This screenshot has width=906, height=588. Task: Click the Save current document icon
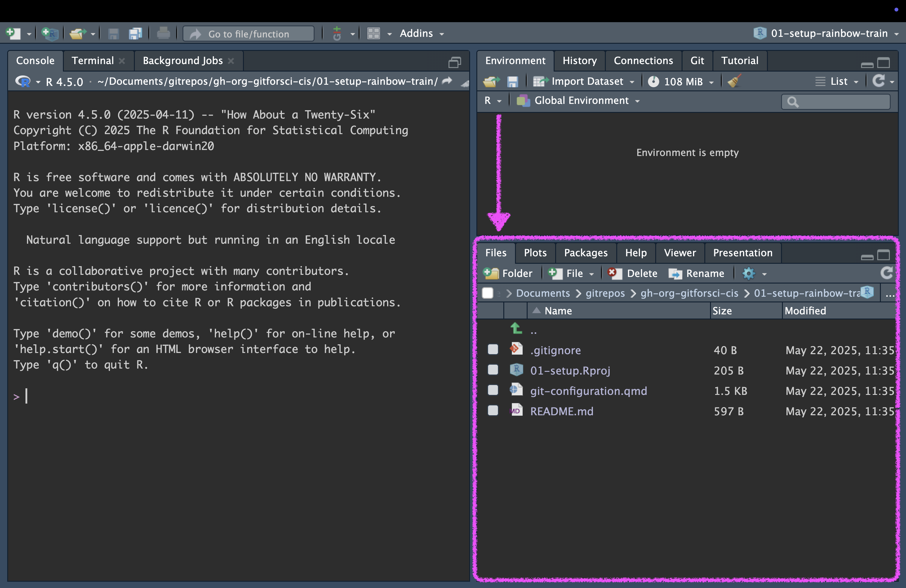point(114,34)
